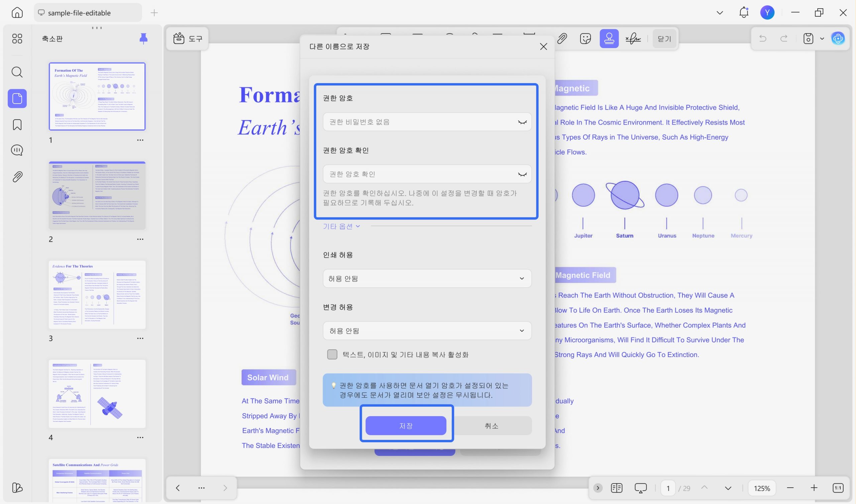Collapse the 기타 옵션 section
Viewport: 856px width, 504px height.
tap(341, 226)
